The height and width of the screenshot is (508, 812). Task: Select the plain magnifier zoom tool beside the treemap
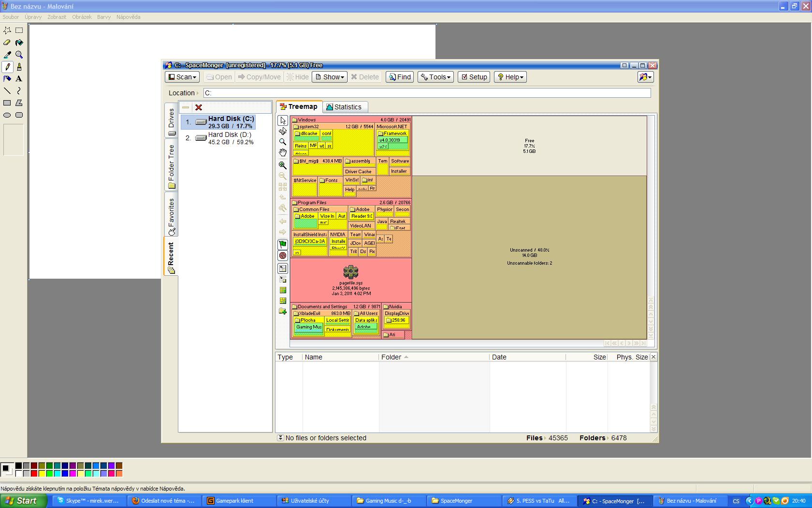283,142
